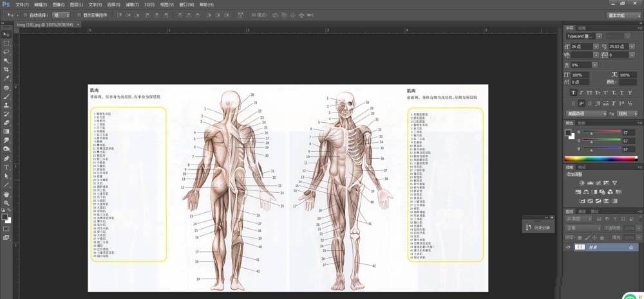This screenshot has width=644, height=299.
Task: Select the Lasso tool
Action: (6, 51)
